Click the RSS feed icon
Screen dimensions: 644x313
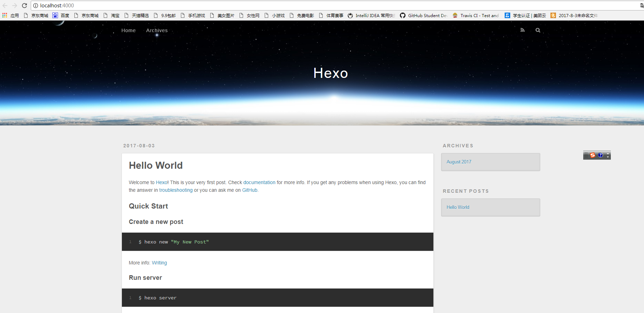(522, 30)
